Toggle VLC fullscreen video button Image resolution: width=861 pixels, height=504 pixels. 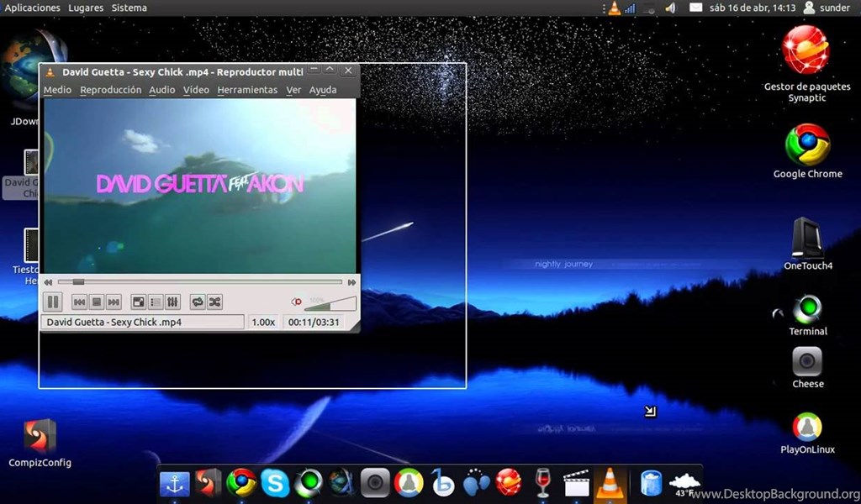(x=139, y=302)
